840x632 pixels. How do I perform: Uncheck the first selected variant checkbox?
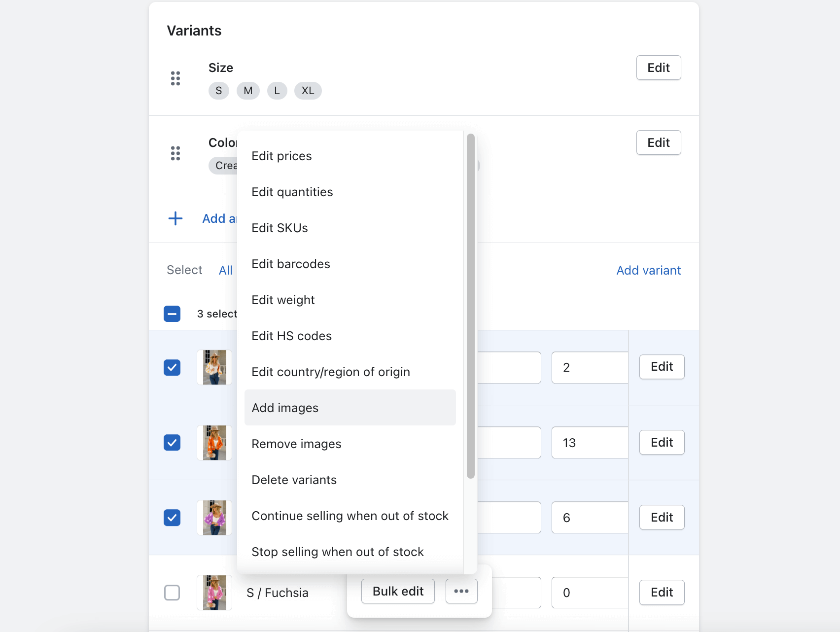click(x=172, y=367)
